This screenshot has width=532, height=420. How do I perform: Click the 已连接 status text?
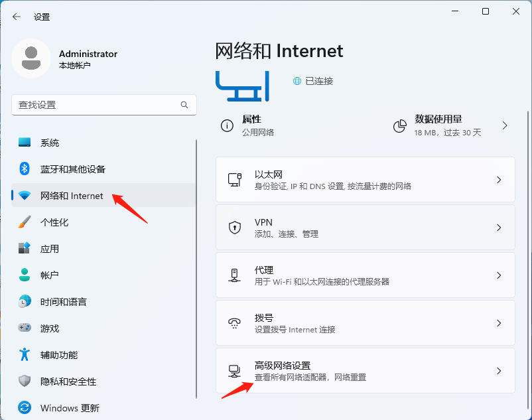[319, 81]
